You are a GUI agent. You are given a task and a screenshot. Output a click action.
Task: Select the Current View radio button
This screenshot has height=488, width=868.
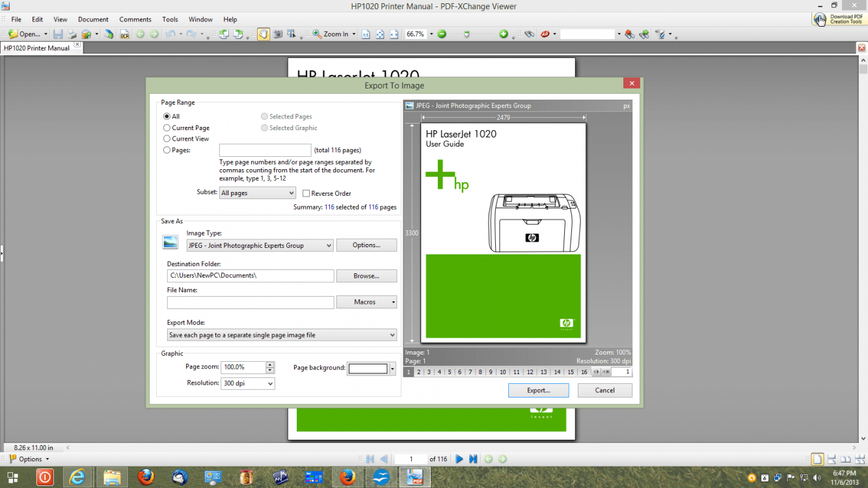167,139
